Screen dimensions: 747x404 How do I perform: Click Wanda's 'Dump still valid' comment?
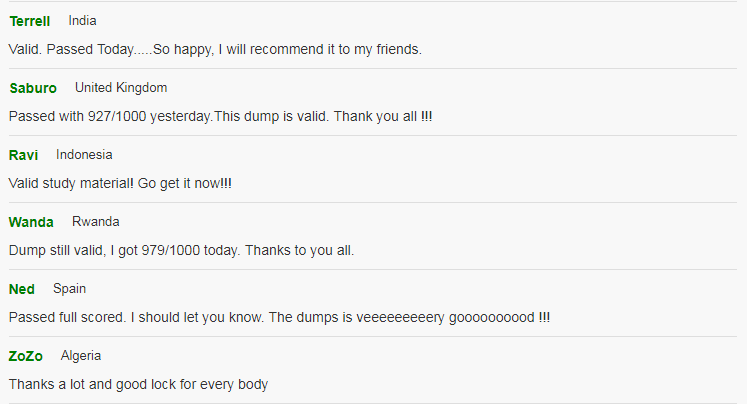point(182,251)
